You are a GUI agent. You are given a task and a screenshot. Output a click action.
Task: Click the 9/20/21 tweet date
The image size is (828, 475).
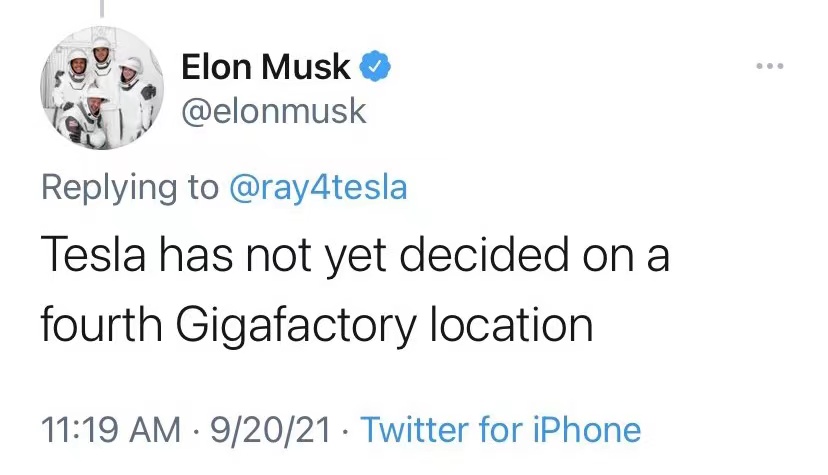point(270,429)
